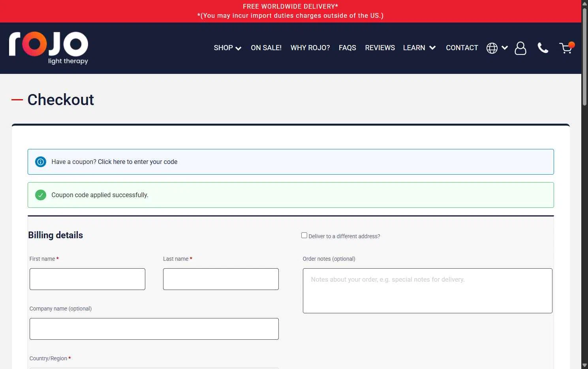
Task: Click the 'Company name (optional)' label
Action: [60, 309]
